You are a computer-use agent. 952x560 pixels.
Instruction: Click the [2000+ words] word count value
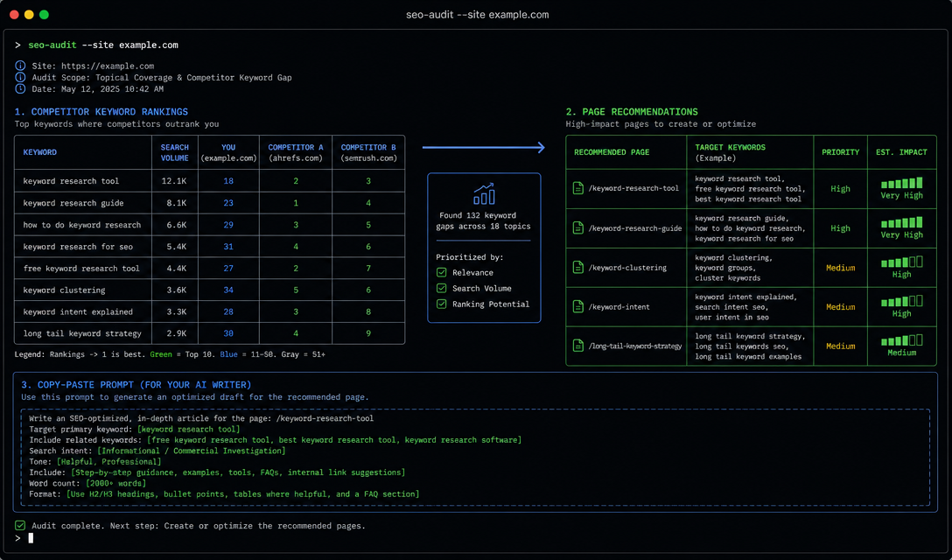point(116,484)
